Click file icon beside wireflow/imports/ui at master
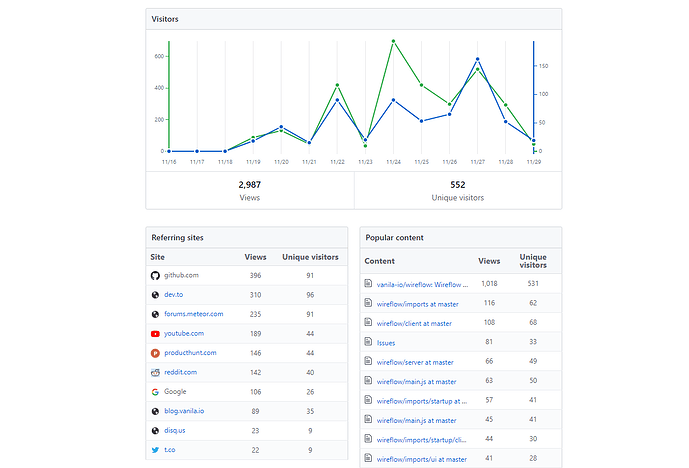 coord(368,458)
